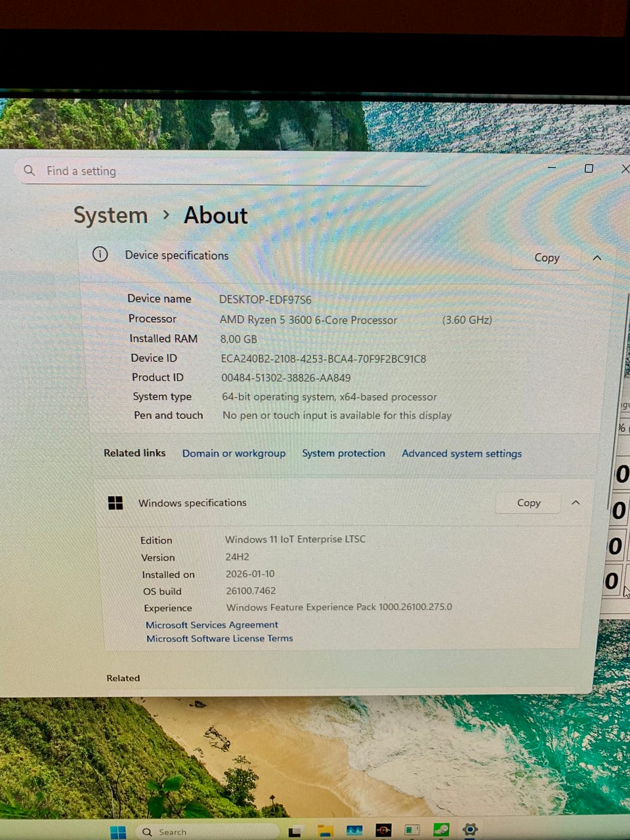Open the Domain or workgroup link

click(x=234, y=453)
